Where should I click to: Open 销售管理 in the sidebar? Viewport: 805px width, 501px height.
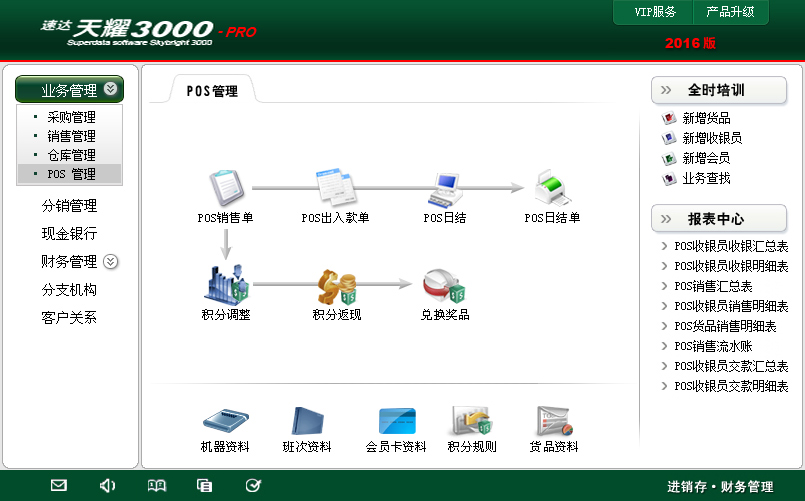71,136
